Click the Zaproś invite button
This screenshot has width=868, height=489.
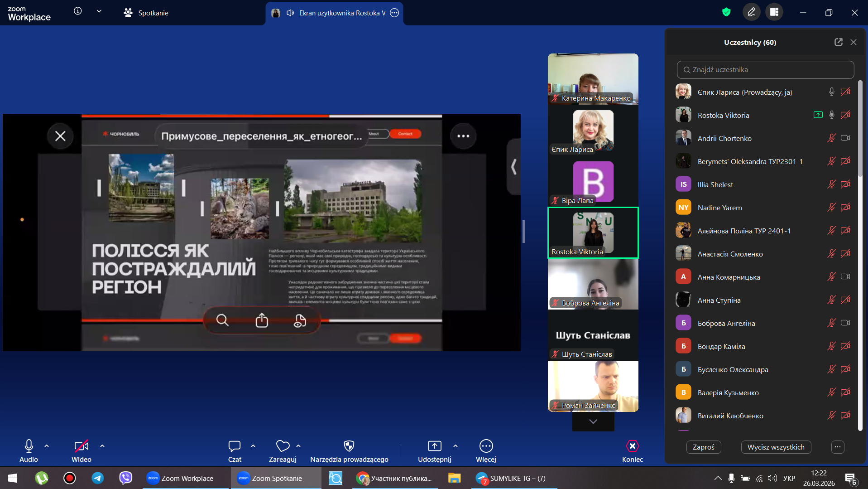[x=703, y=447]
